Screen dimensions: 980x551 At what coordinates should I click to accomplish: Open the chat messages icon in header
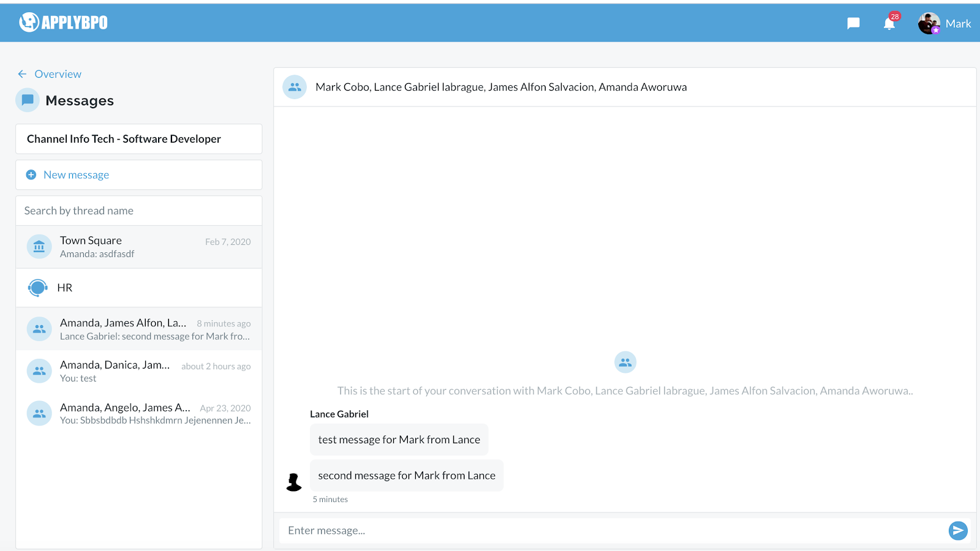click(x=853, y=24)
